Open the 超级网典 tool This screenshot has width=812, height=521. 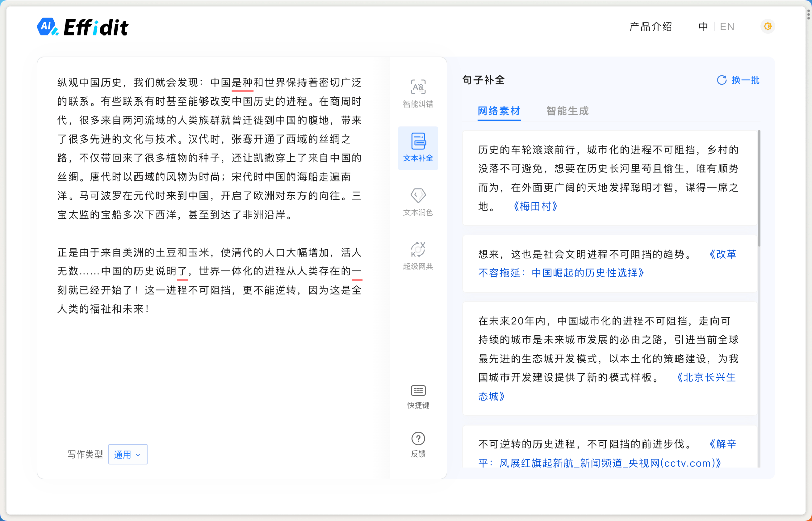point(418,256)
